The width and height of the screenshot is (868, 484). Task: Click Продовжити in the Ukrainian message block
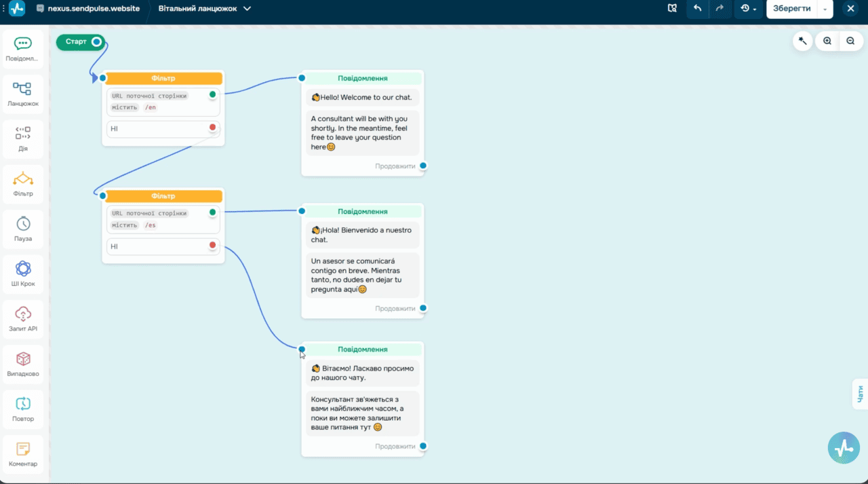pyautogui.click(x=395, y=447)
